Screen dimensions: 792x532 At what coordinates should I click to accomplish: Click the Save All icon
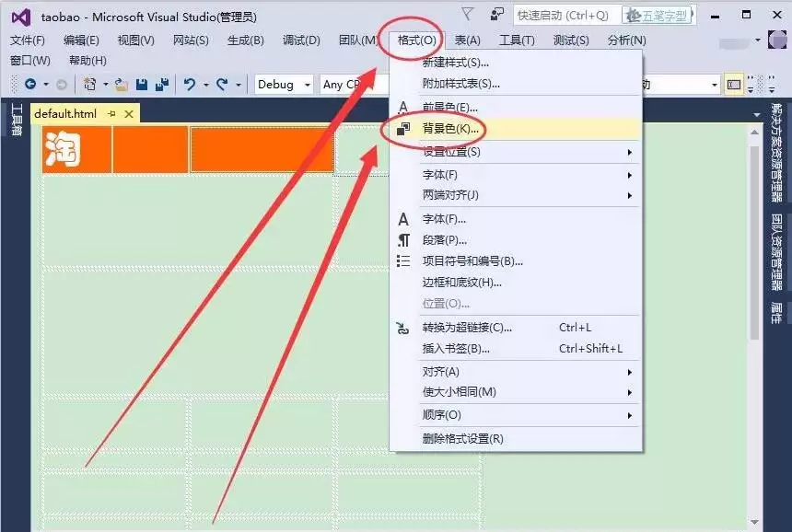coord(162,85)
